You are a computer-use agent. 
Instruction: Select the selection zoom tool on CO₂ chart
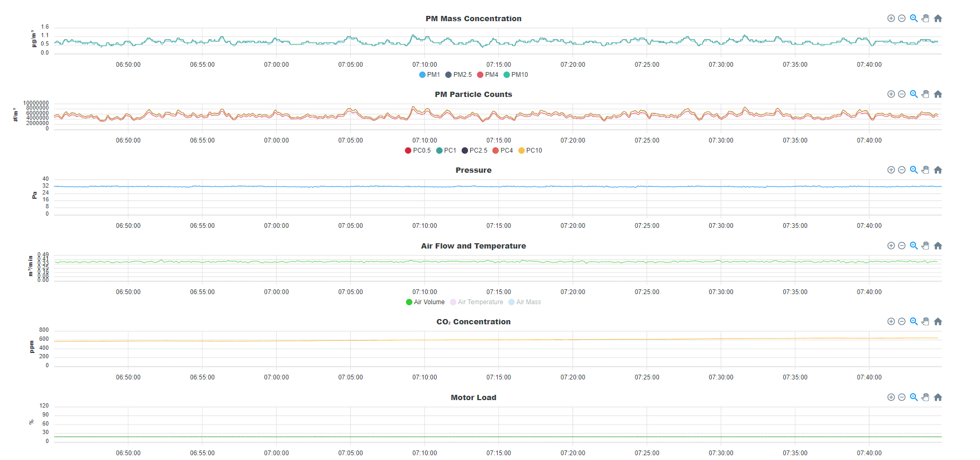[x=914, y=322]
